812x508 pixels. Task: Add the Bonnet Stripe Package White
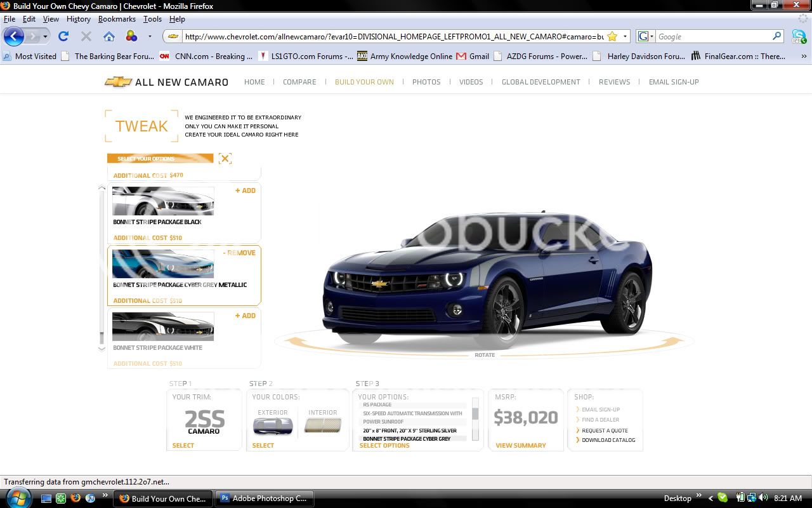[x=245, y=316]
